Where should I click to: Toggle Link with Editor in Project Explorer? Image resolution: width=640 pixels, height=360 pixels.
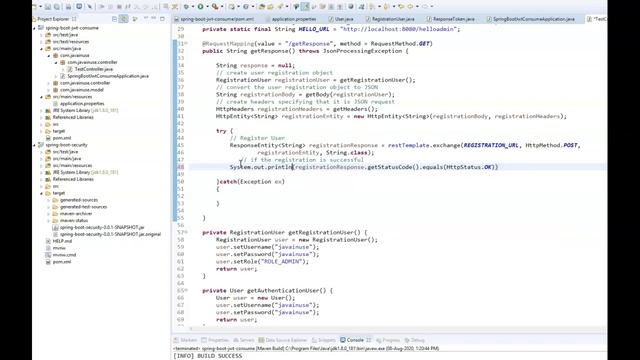(x=123, y=19)
